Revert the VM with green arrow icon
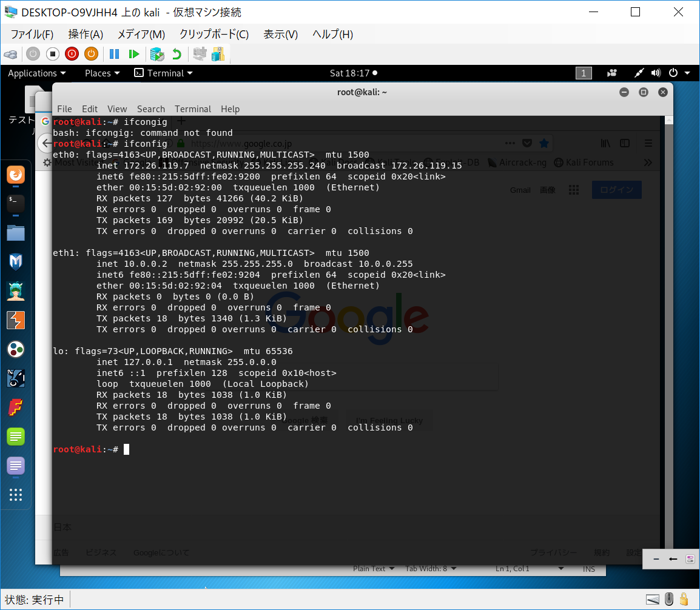 (177, 54)
